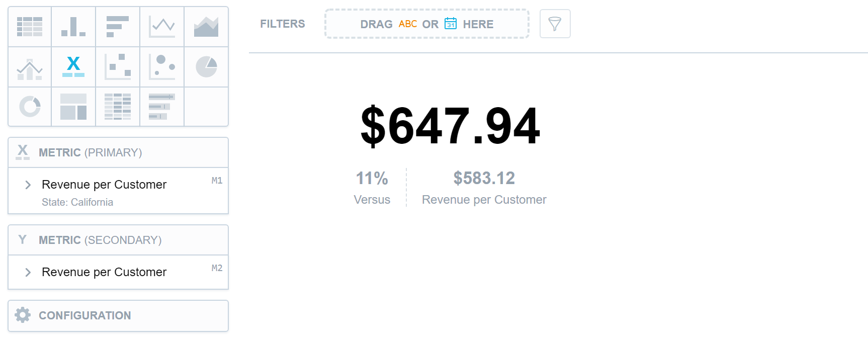
Task: Choose the combo chart visualization
Action: (x=30, y=67)
